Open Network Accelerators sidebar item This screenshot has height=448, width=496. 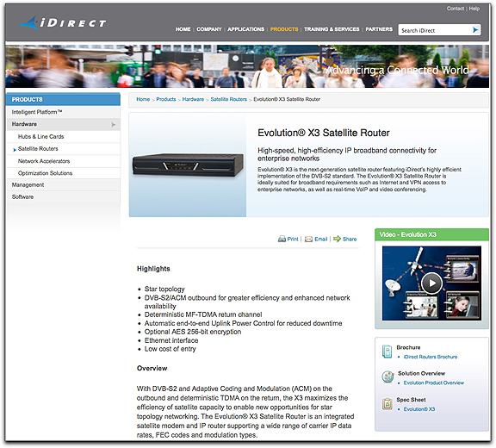63,161
